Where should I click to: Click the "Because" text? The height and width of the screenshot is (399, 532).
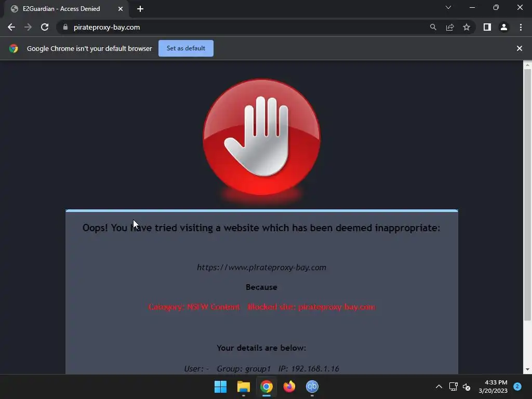[x=261, y=287]
